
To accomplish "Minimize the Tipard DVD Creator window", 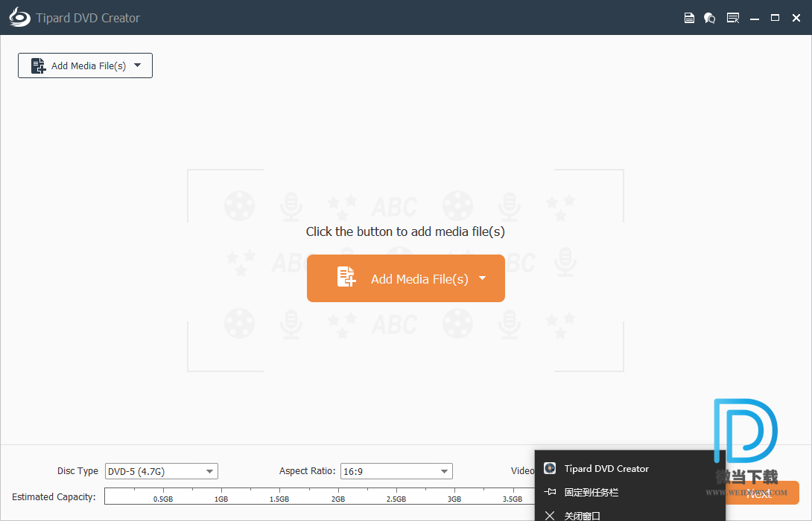I will pos(755,19).
